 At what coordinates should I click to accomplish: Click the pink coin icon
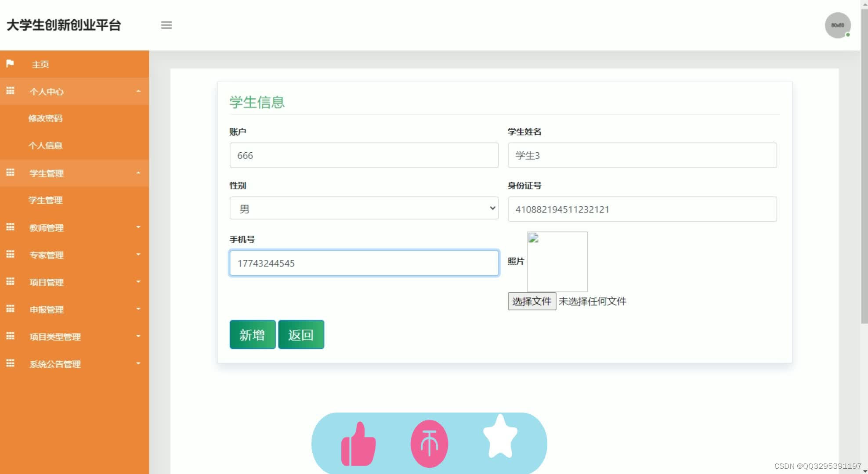coord(429,443)
